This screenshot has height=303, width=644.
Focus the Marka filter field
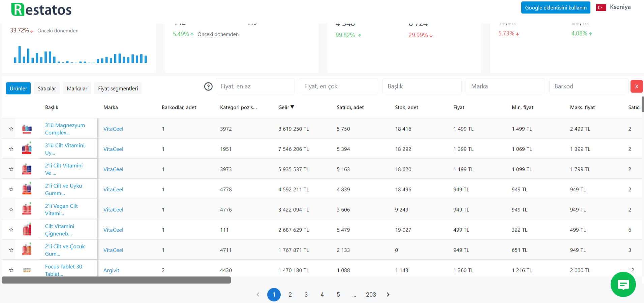pyautogui.click(x=505, y=87)
